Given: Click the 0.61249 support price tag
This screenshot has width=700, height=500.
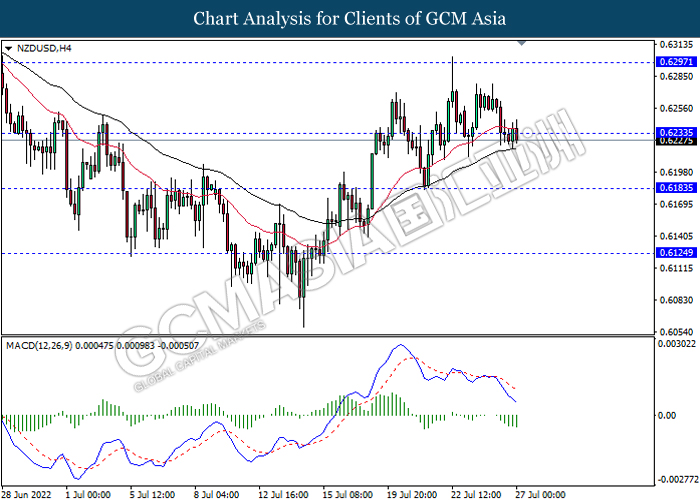Looking at the screenshot, I should click(x=676, y=253).
